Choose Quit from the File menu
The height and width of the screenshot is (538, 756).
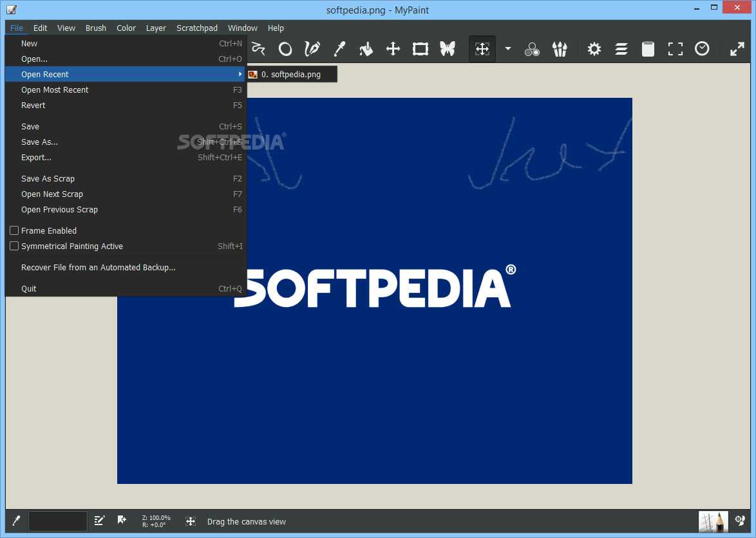tap(126, 288)
